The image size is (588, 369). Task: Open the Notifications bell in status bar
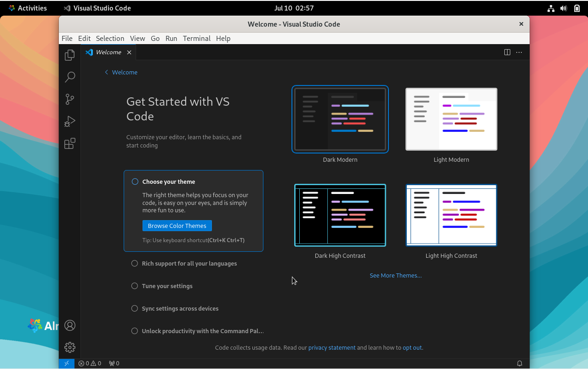(x=519, y=363)
